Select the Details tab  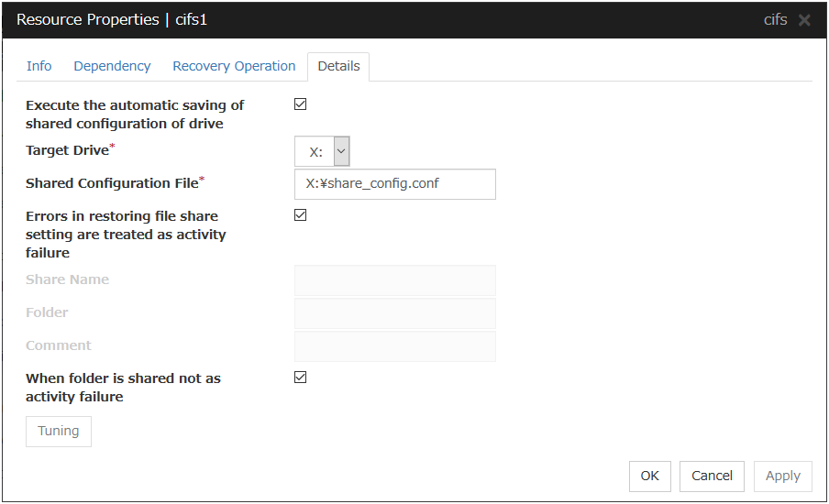pos(338,66)
